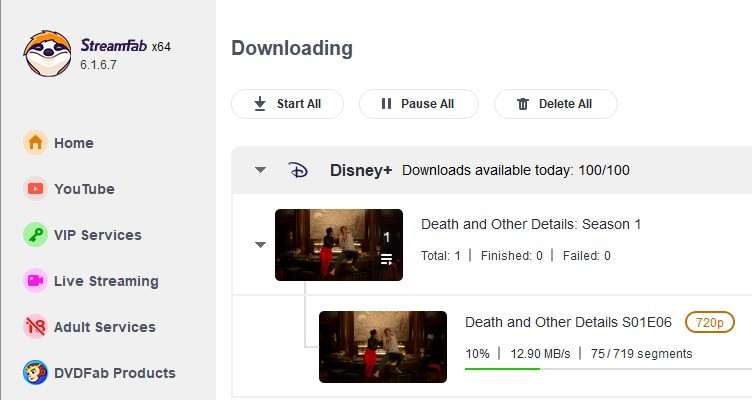Click the 'Finished: 0' counter
This screenshot has height=400, width=752.
512,256
